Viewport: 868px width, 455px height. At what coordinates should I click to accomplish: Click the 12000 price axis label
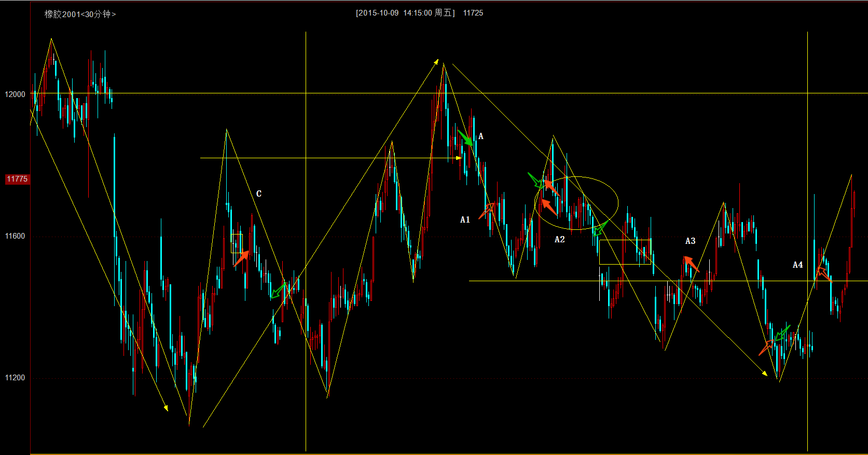click(15, 94)
